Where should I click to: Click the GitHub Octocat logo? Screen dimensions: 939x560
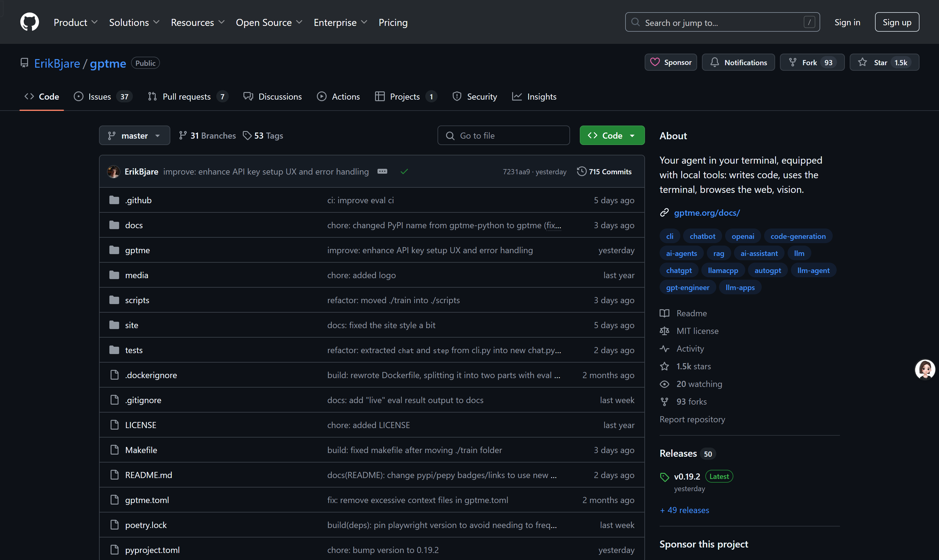(x=30, y=22)
